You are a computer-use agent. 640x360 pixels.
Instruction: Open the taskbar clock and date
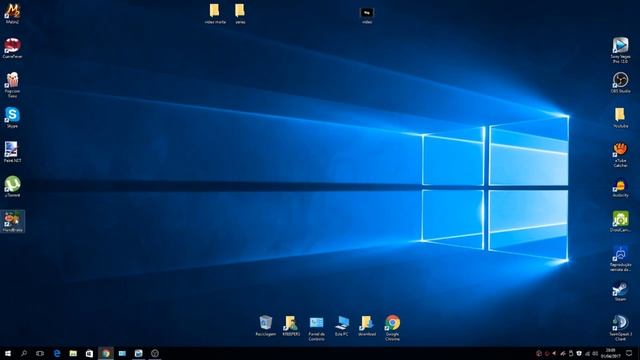611,353
